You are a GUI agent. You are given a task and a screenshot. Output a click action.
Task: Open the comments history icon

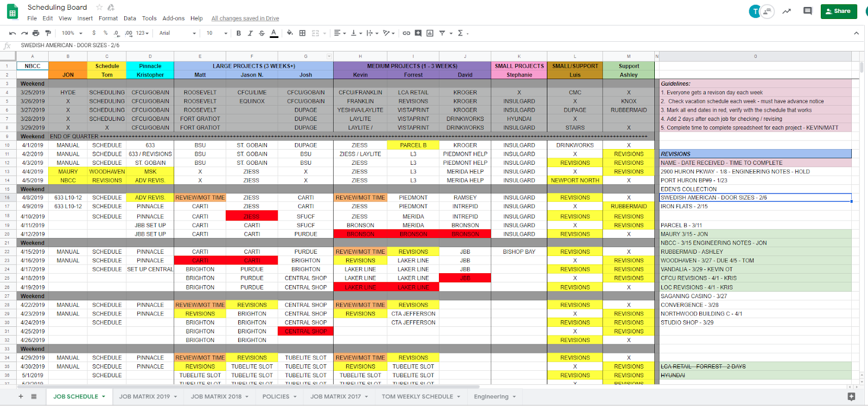(808, 11)
